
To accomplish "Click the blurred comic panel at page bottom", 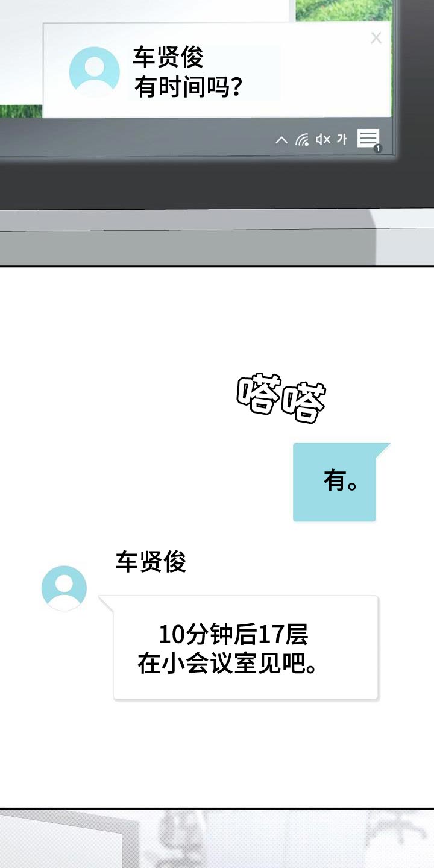I will 217,838.
